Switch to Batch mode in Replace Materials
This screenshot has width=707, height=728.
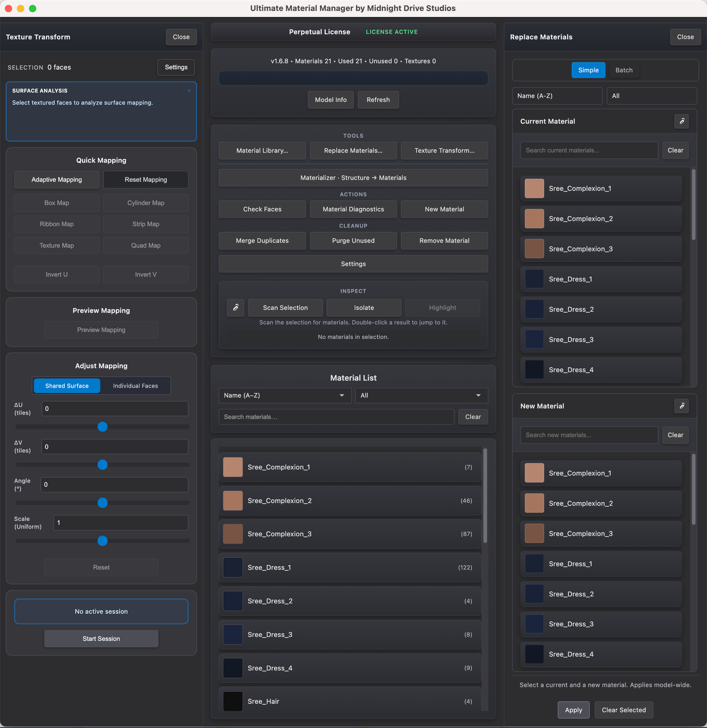click(624, 70)
